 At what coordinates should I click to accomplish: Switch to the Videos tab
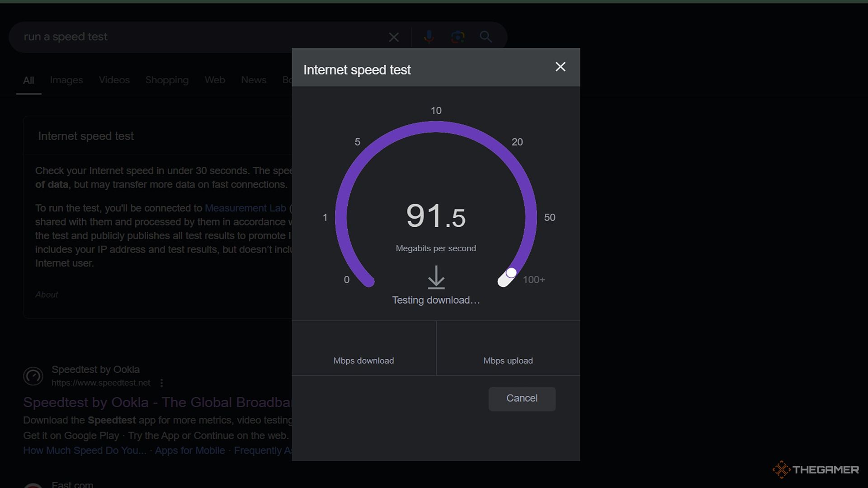tap(114, 80)
